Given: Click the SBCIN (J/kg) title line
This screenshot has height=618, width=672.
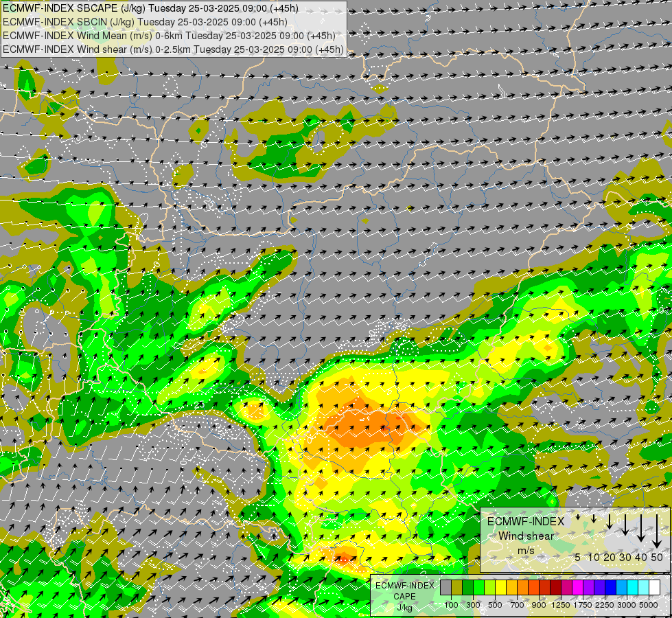Looking at the screenshot, I should [x=145, y=22].
